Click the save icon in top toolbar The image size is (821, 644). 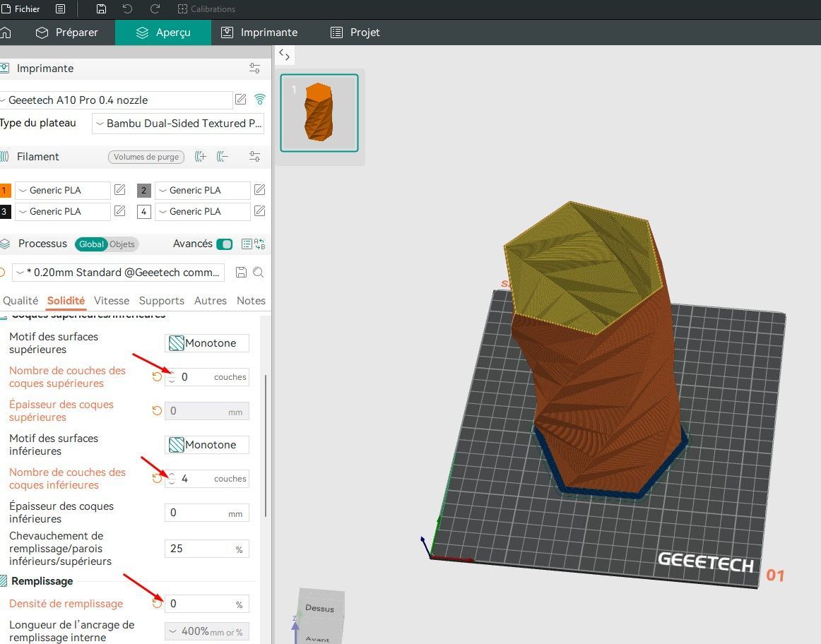click(x=102, y=9)
